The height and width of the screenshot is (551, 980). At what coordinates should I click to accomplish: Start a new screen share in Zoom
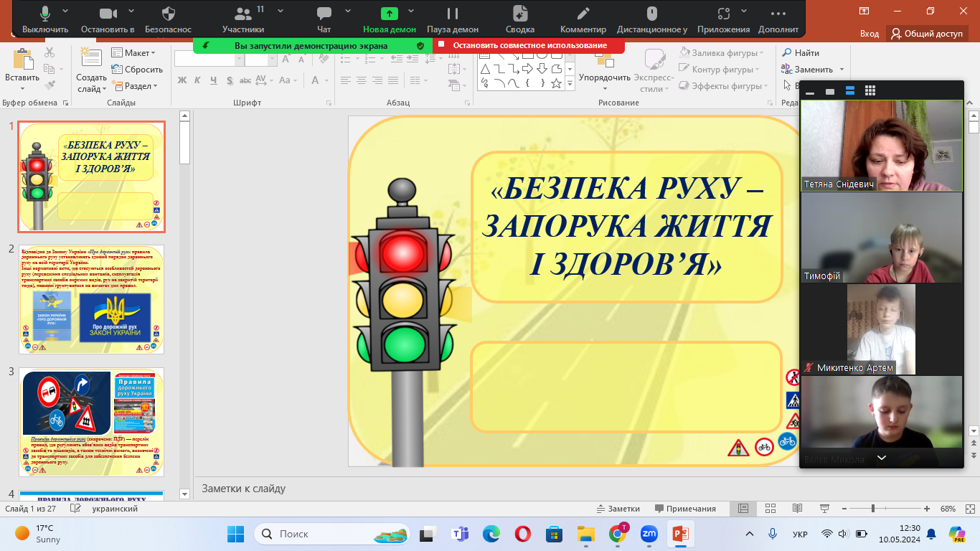tap(389, 19)
